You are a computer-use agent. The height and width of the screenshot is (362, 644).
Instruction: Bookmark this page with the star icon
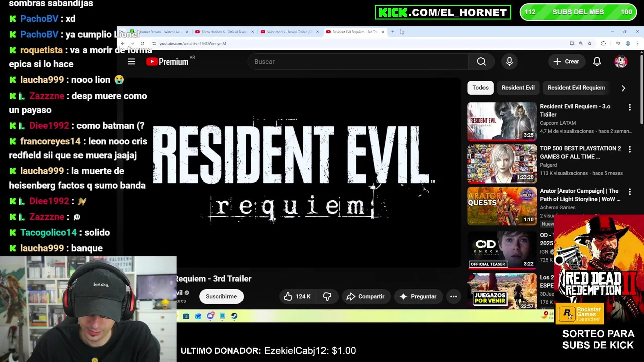click(590, 43)
